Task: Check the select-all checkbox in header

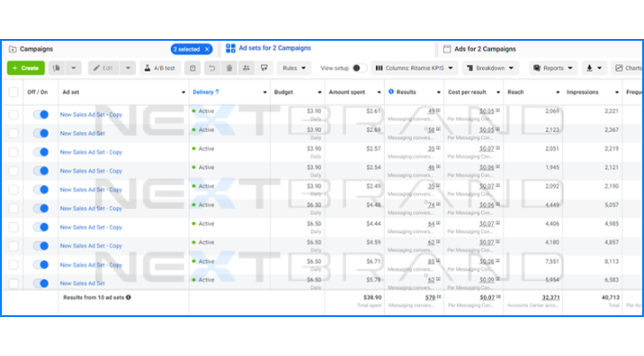Action: (12, 92)
